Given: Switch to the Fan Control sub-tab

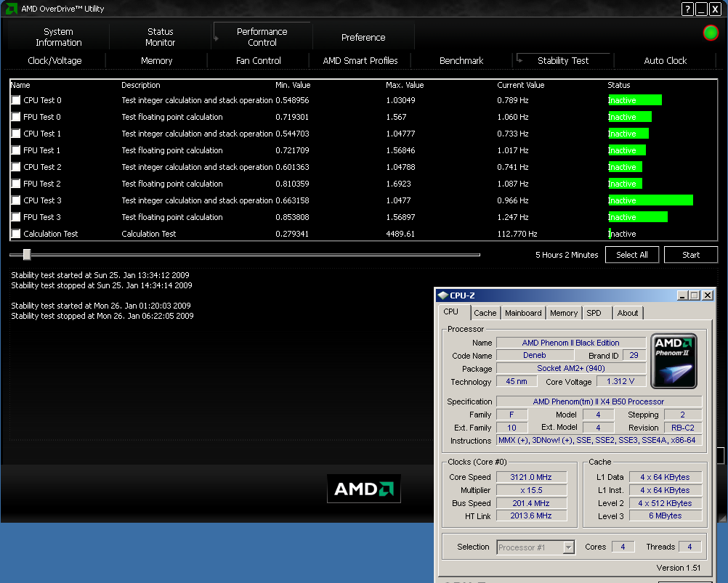Looking at the screenshot, I should click(x=258, y=61).
